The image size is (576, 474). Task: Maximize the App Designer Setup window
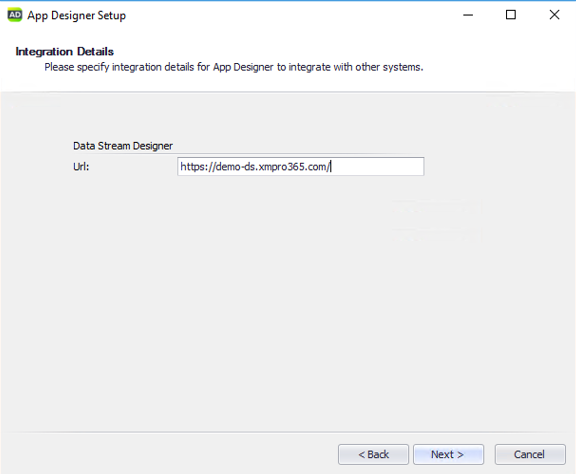point(511,15)
